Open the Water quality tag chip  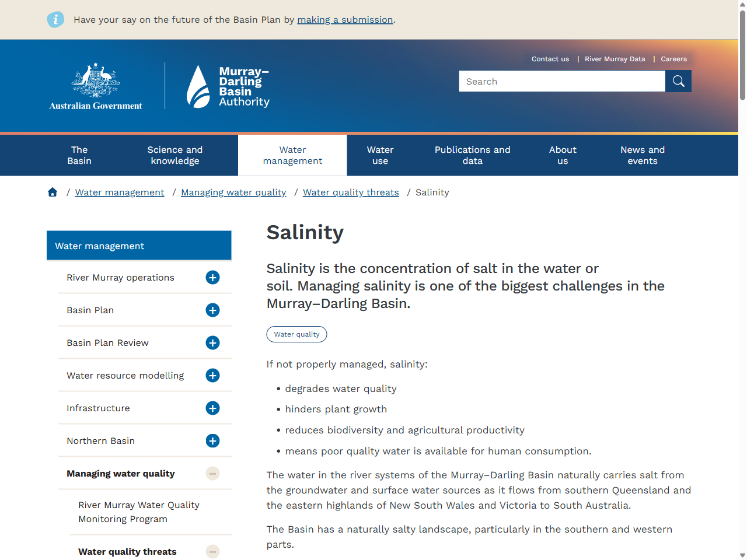click(x=296, y=334)
